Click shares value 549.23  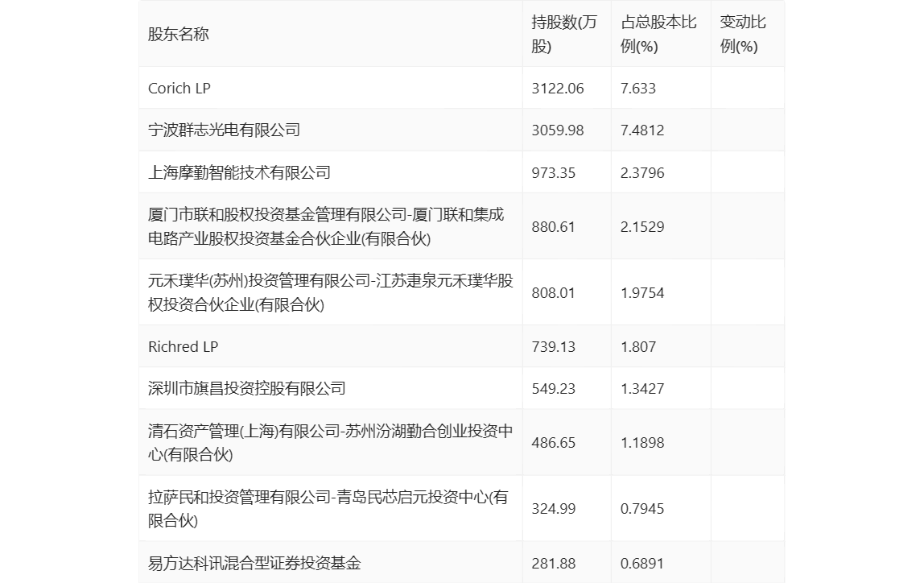click(553, 389)
